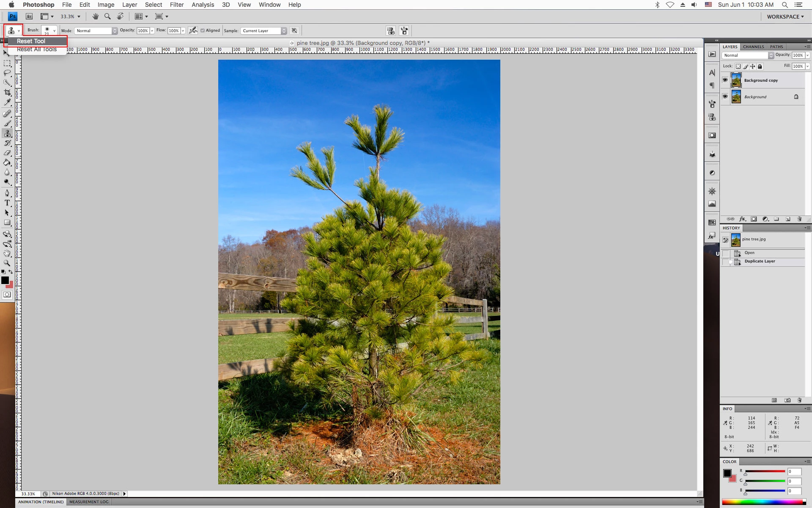812x508 pixels.
Task: Click the options bar Opacity value field
Action: point(143,30)
